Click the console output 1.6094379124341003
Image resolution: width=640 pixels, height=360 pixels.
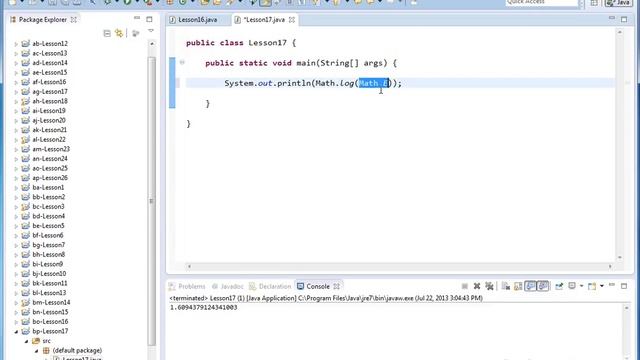coord(204,307)
